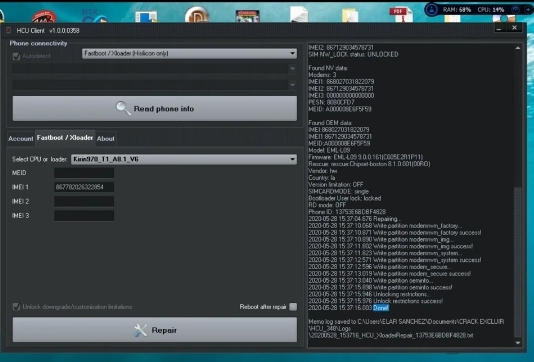534x362 pixels.
Task: Click the 'Phone ID: 13753E68DBF4828' log line
Action: 347,212
